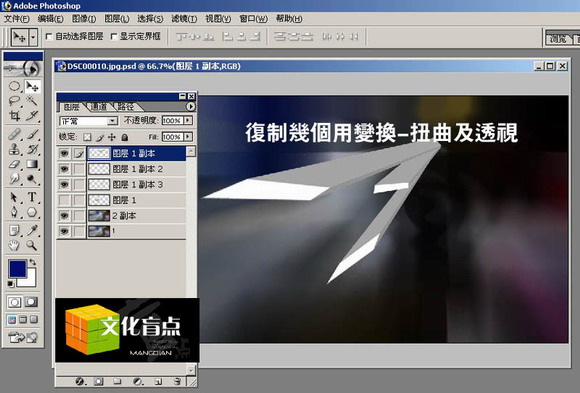
Task: Enable 显示定界框 checkbox
Action: click(114, 37)
